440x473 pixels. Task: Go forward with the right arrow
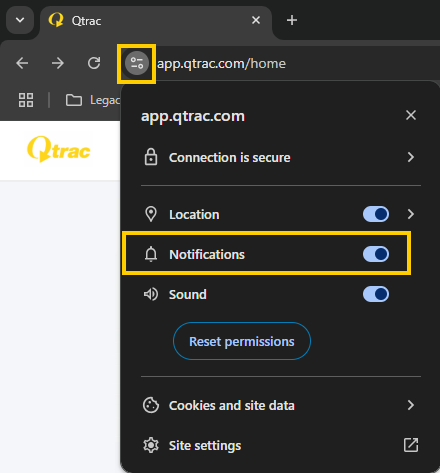click(58, 63)
